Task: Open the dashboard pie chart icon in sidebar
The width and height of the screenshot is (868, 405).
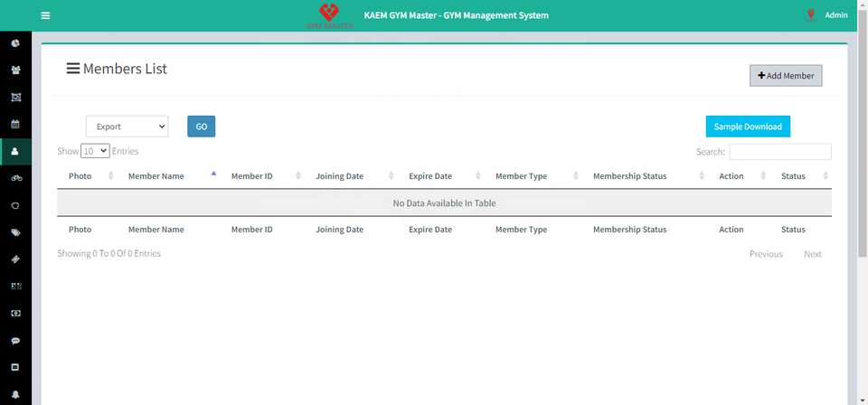Action: click(15, 43)
